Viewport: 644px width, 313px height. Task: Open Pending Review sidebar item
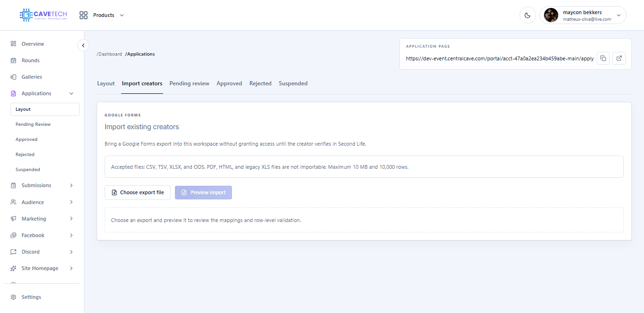click(x=33, y=124)
